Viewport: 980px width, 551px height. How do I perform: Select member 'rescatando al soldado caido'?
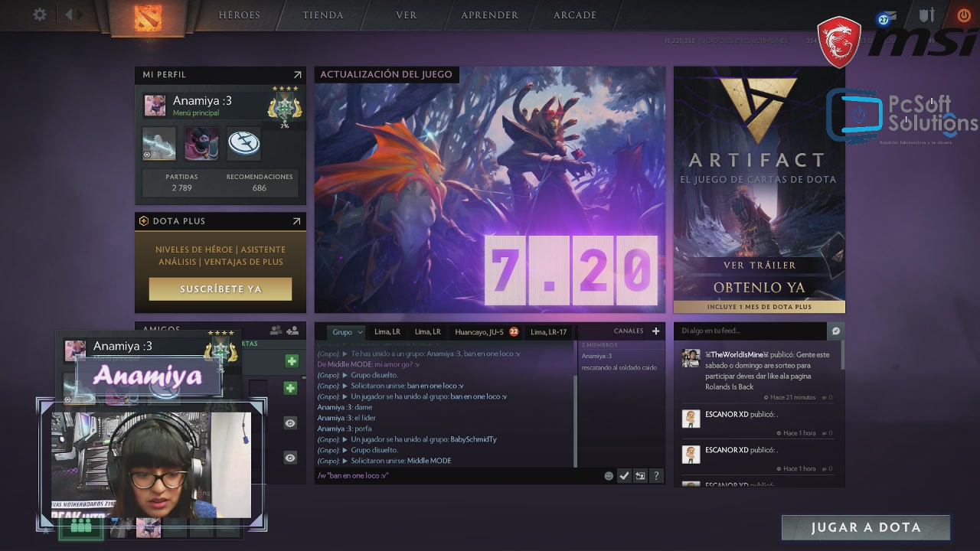coord(619,367)
